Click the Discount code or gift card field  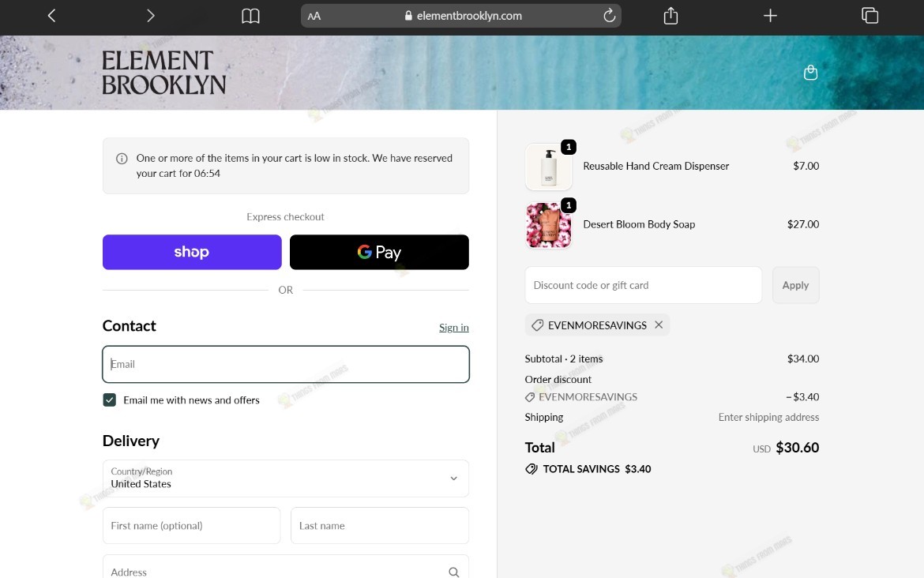[x=644, y=285]
